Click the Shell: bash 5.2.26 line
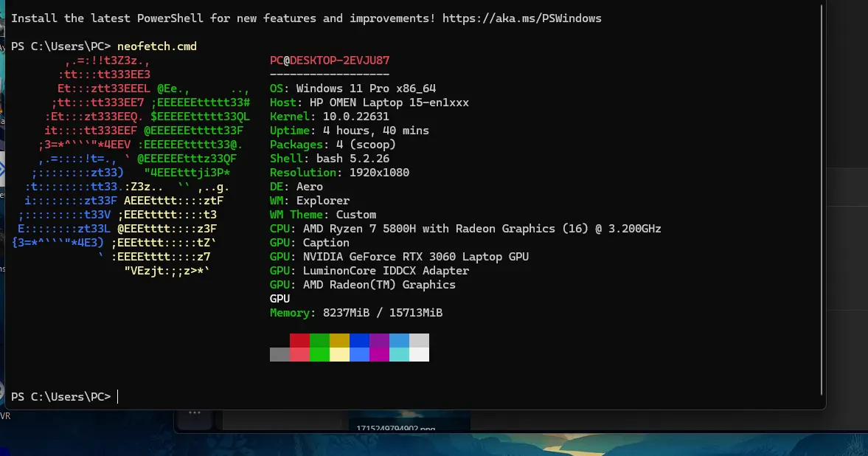 tap(330, 159)
